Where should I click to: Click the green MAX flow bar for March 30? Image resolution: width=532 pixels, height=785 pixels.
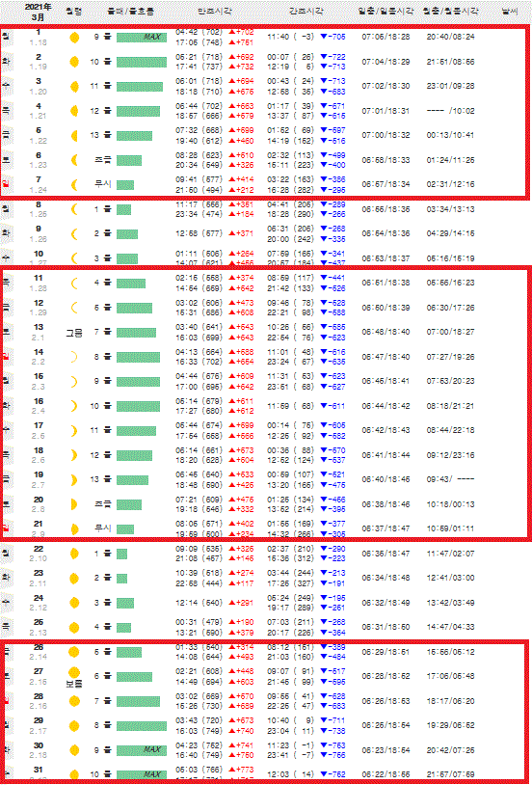click(x=142, y=750)
